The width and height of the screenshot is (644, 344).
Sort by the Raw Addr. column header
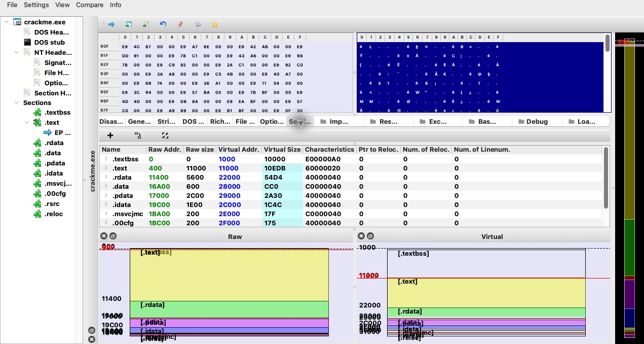click(x=165, y=150)
